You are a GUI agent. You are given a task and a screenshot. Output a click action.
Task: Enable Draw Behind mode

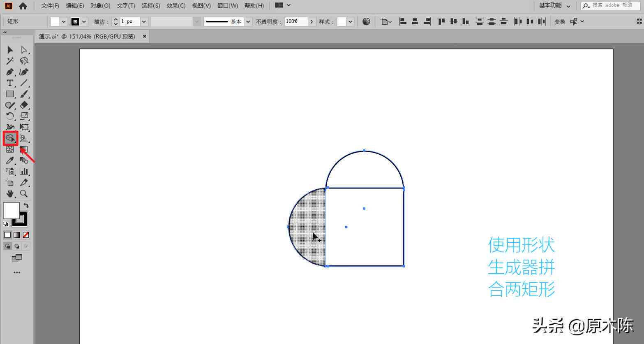coord(17,246)
